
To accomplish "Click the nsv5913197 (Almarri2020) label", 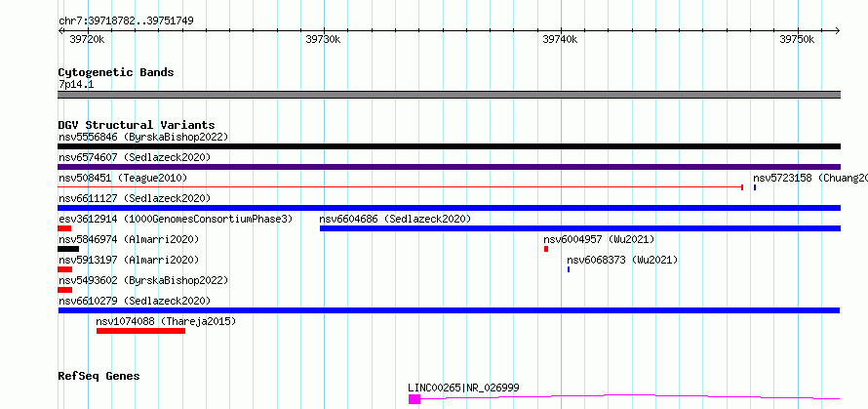I will (x=129, y=260).
